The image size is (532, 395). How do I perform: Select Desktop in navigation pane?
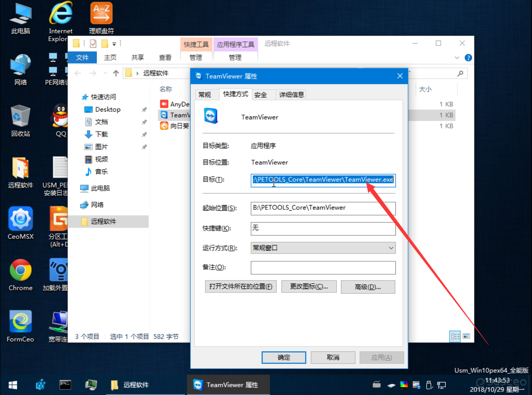click(x=108, y=109)
